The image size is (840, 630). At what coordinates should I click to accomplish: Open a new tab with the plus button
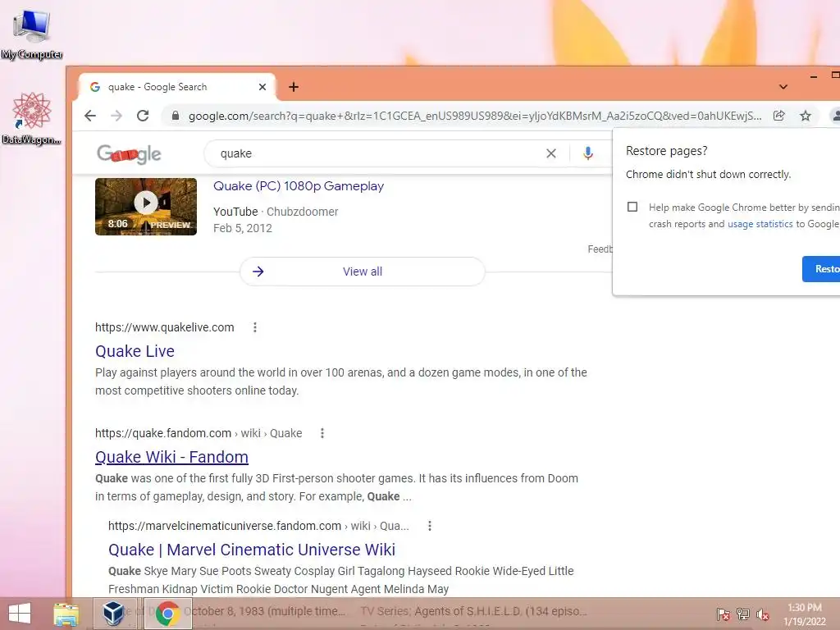pyautogui.click(x=294, y=87)
